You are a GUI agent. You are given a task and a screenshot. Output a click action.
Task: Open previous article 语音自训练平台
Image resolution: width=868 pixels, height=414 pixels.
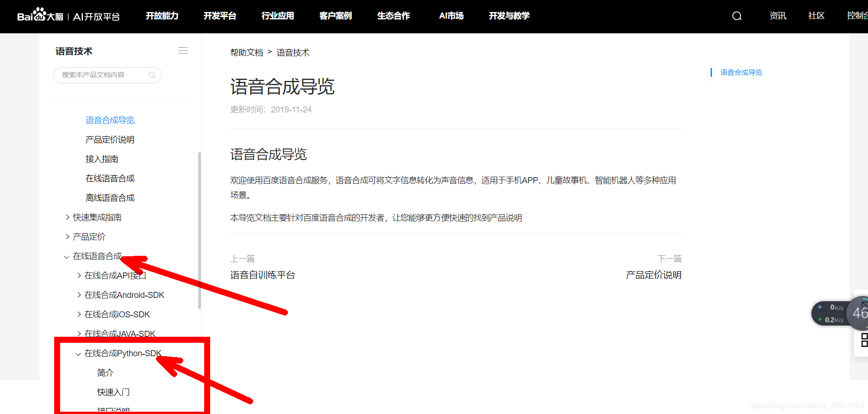point(262,275)
